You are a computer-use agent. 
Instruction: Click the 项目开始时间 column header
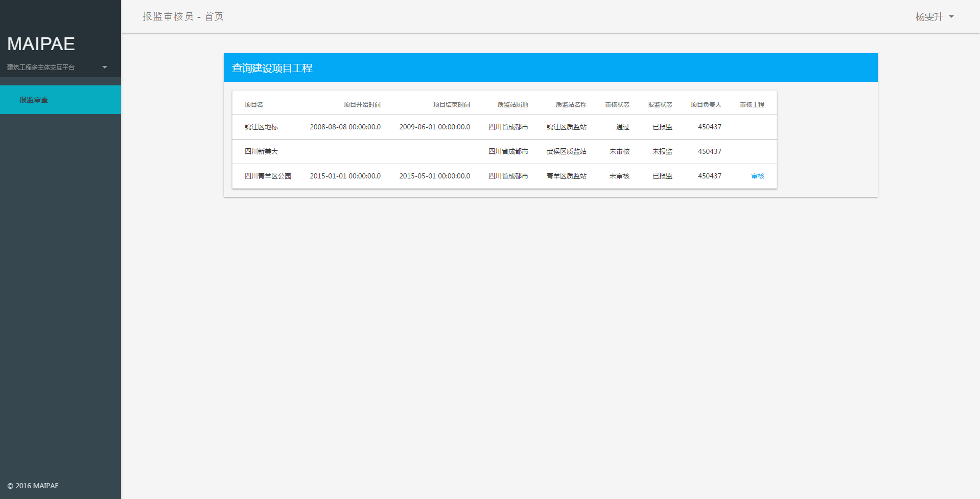(x=362, y=105)
